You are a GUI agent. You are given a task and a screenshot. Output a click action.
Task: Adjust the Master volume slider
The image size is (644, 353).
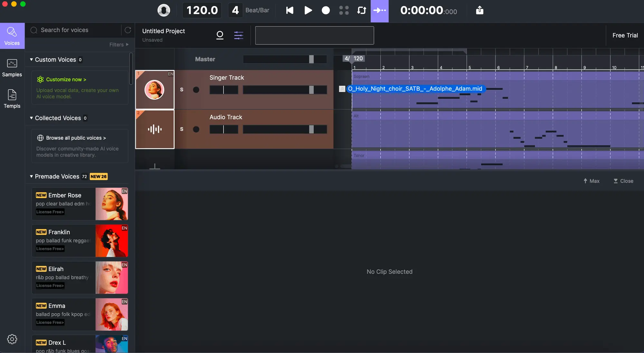click(x=285, y=59)
